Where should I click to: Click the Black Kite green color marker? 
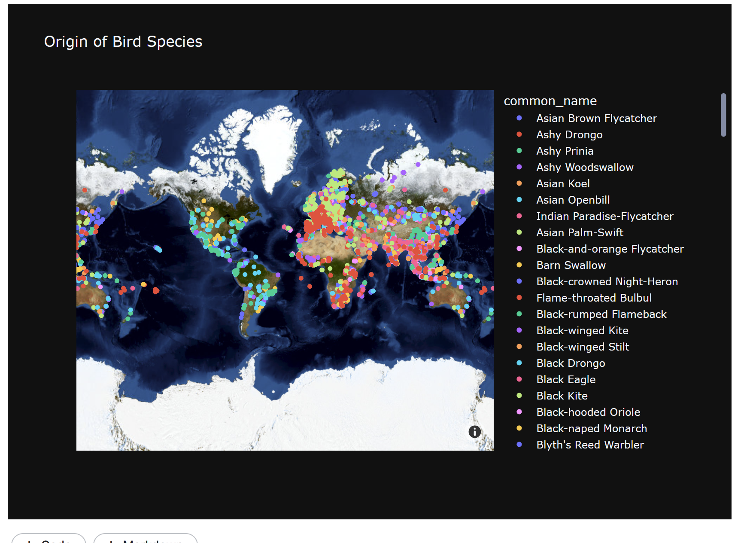(x=519, y=396)
